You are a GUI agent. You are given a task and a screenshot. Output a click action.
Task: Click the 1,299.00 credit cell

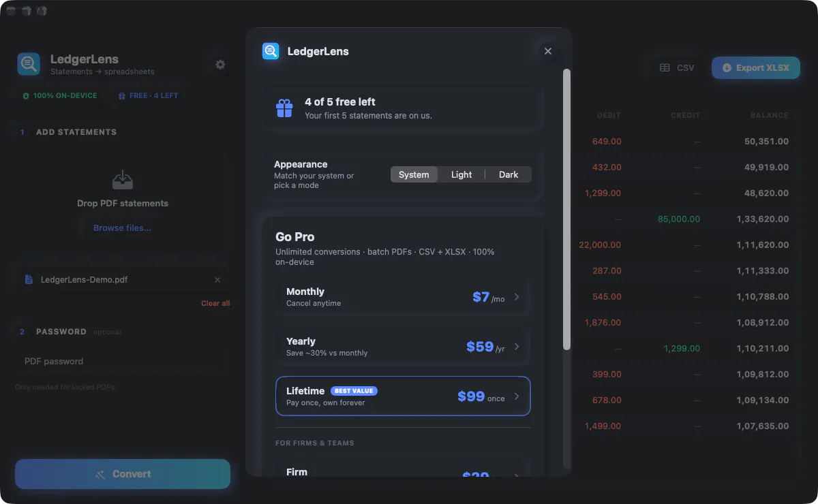(682, 349)
